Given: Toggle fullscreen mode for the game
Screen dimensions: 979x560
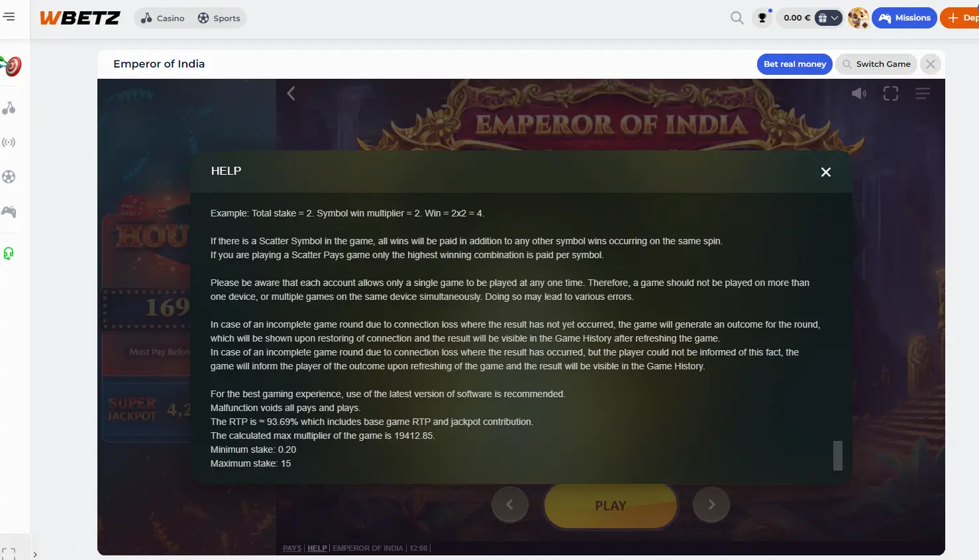Looking at the screenshot, I should pos(891,93).
